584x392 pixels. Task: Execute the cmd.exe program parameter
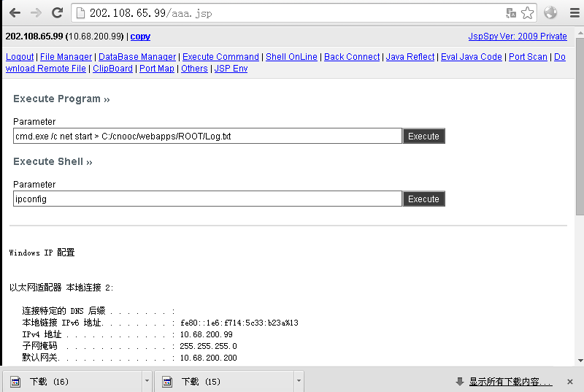[x=424, y=136]
